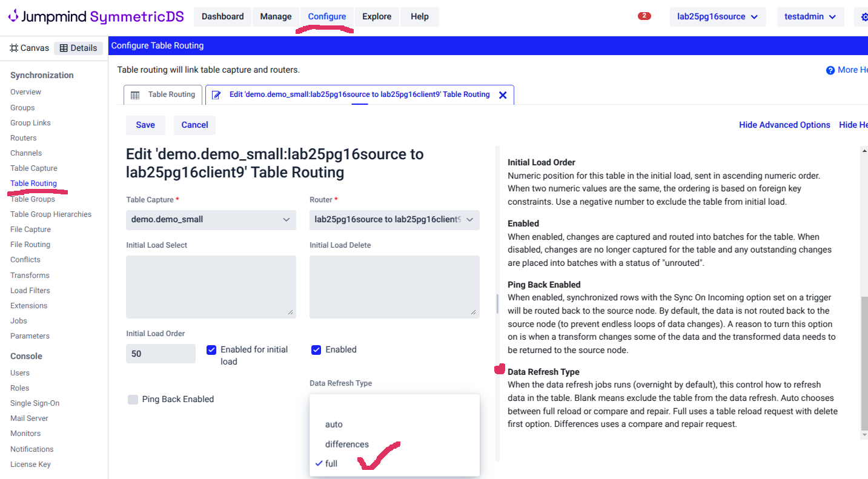Switch to Canvas view
The image size is (868, 479).
(x=30, y=48)
